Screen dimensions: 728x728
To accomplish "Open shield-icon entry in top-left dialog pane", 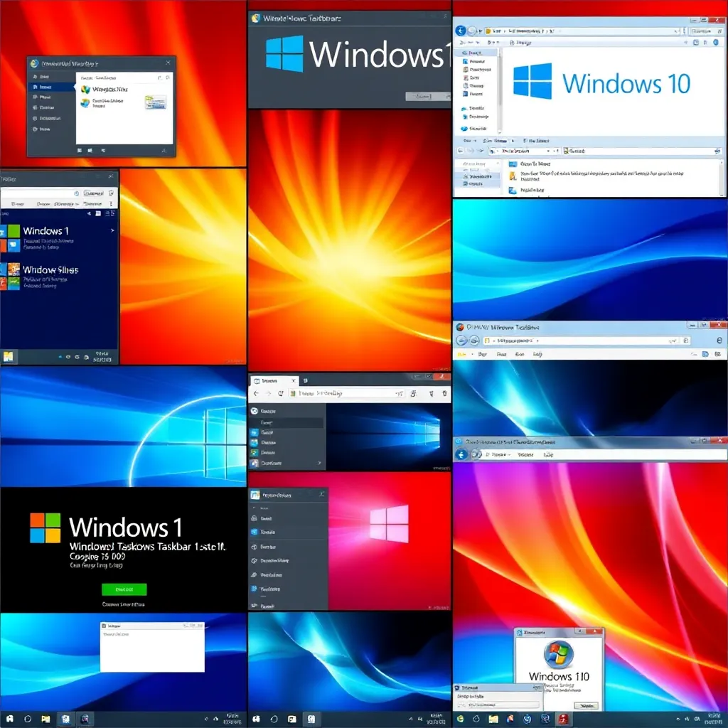I will (105, 89).
